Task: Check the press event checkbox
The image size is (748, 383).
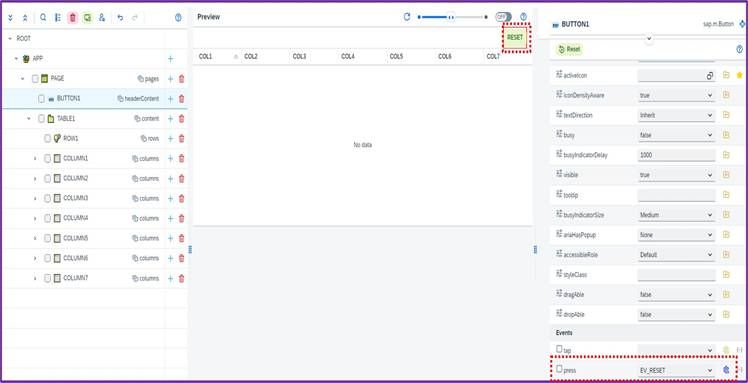Action: 559,369
